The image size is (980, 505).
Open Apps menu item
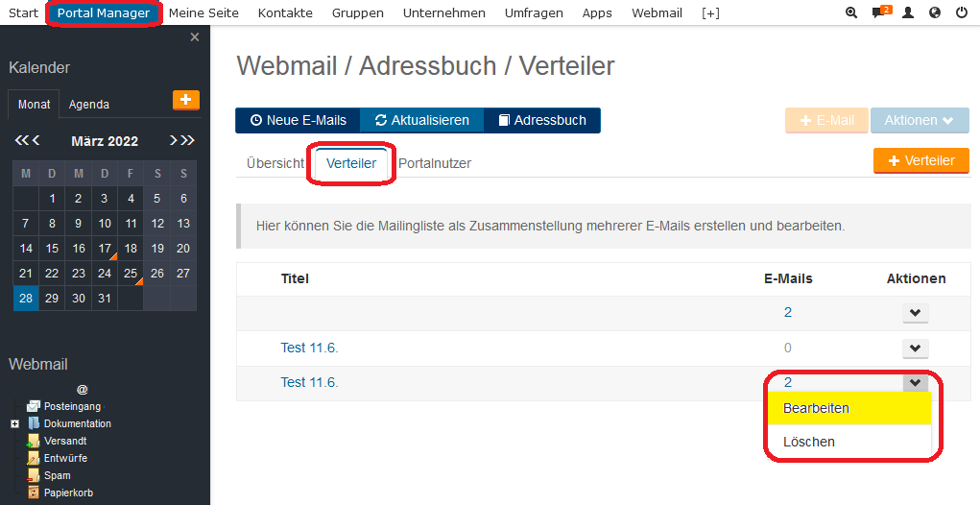tap(597, 13)
